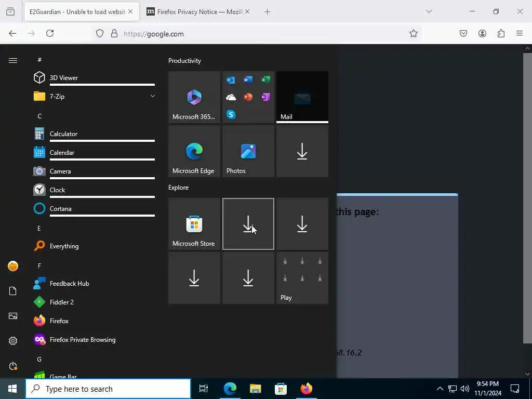Screen dimensions: 532x399
Task: Click the G letter header in the app list
Action: tap(39, 359)
